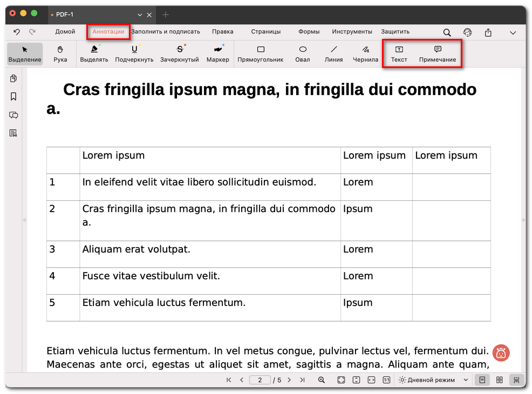Switch to two-page view layout

coord(499,380)
